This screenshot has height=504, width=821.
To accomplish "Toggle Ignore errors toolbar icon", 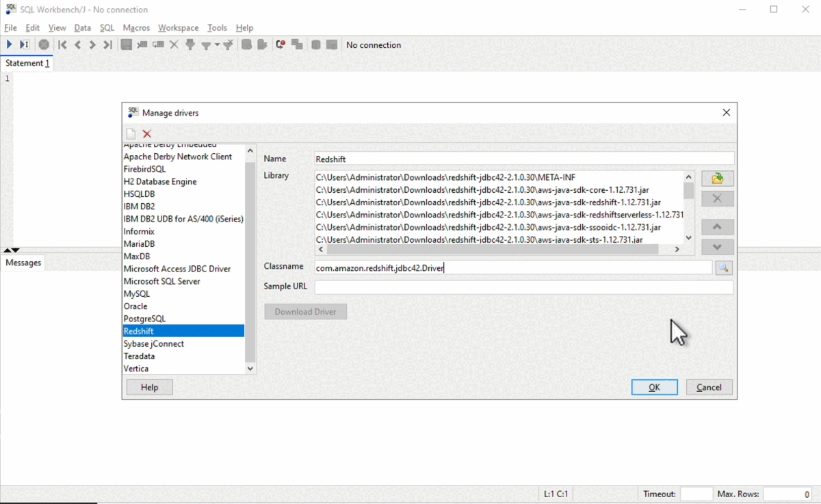I will click(280, 44).
